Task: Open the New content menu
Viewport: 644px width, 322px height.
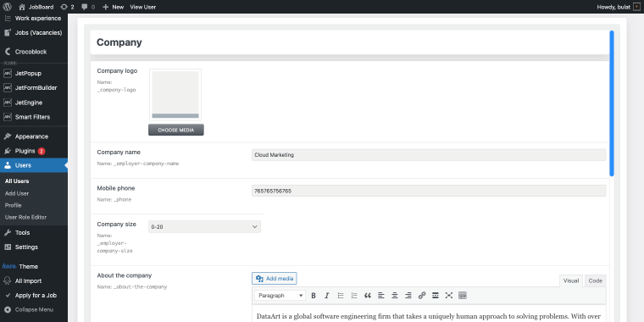Action: (113, 7)
